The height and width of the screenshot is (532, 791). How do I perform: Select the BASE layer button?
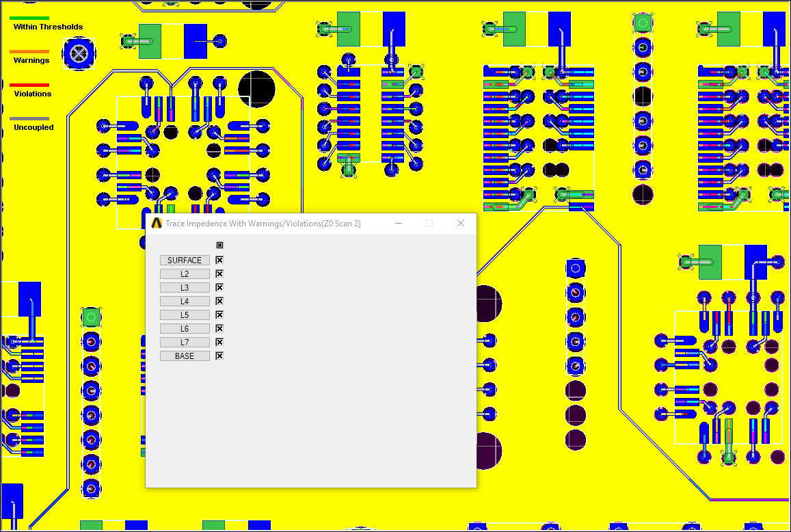[185, 356]
